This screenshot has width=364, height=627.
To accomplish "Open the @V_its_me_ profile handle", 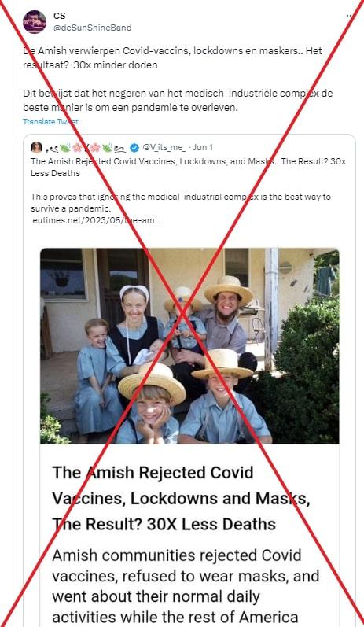I will click(164, 147).
